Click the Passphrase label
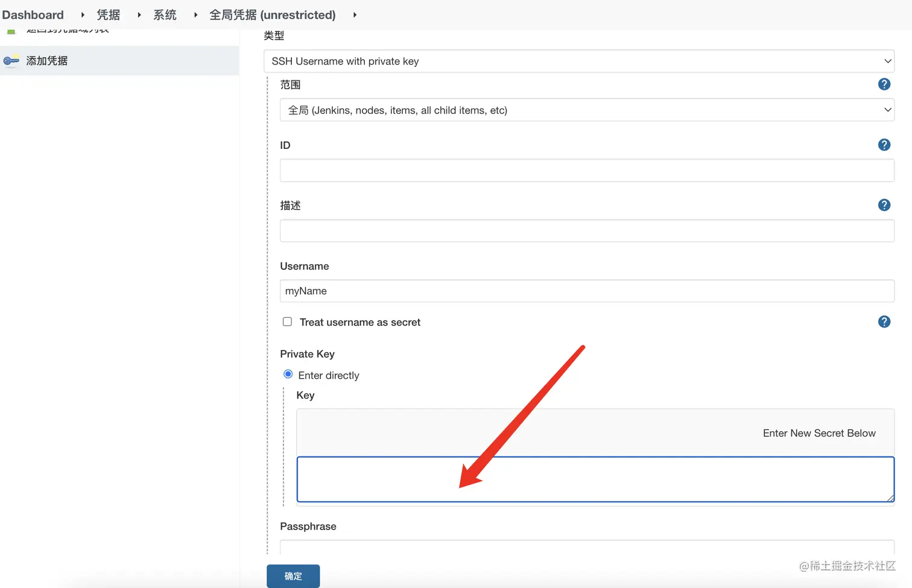Viewport: 912px width, 588px height. (308, 526)
